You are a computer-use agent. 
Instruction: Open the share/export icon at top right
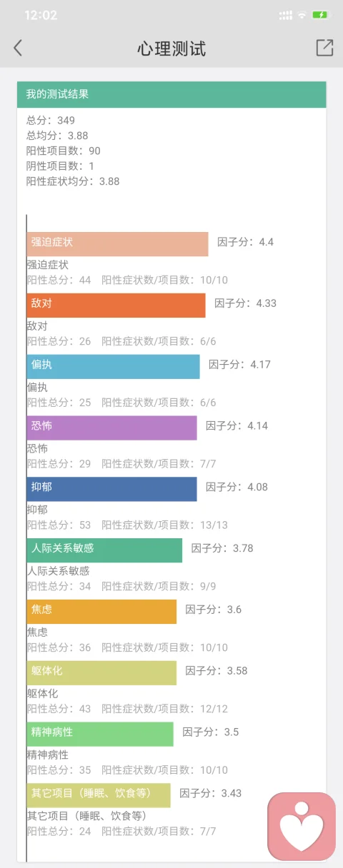(324, 47)
